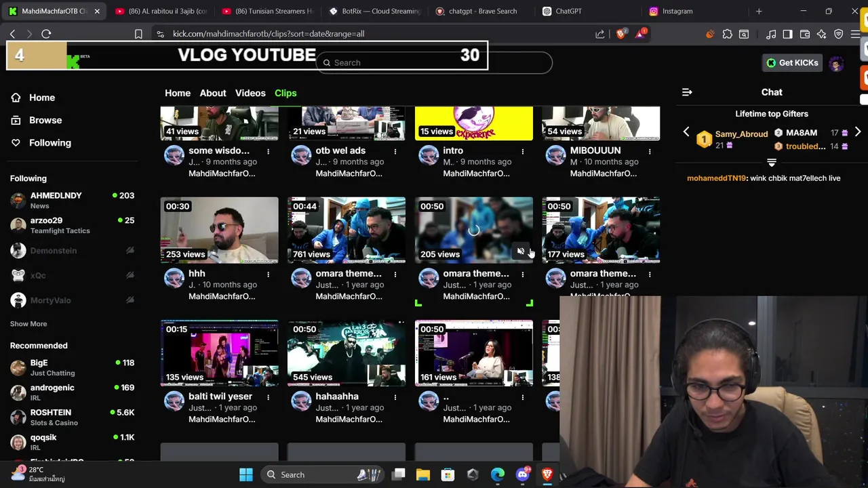Go back with the browser back arrow
The width and height of the screenshot is (868, 488).
pyautogui.click(x=12, y=34)
